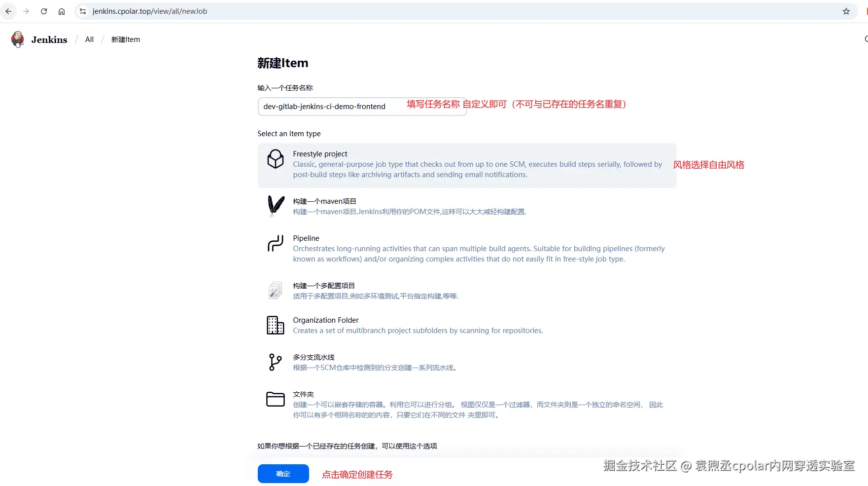Click the 如果你想根据一个已经存在的任务创建 text
This screenshot has height=486, width=868.
tap(347, 446)
